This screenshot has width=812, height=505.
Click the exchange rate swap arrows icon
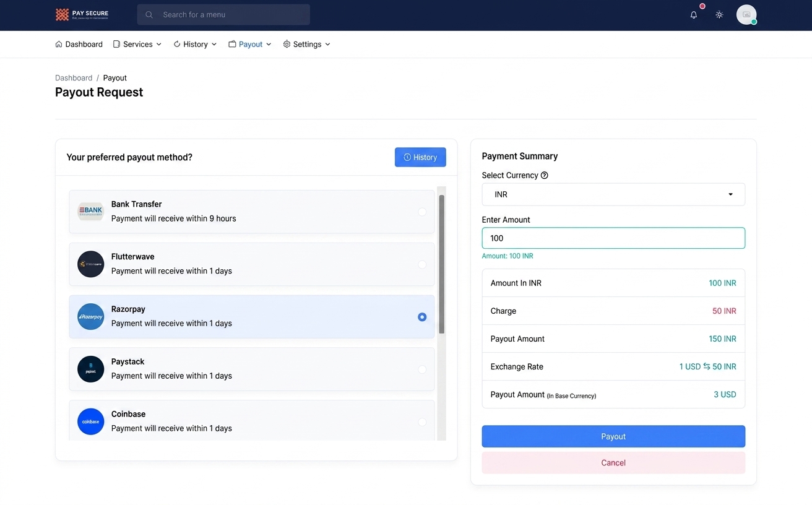pos(707,366)
